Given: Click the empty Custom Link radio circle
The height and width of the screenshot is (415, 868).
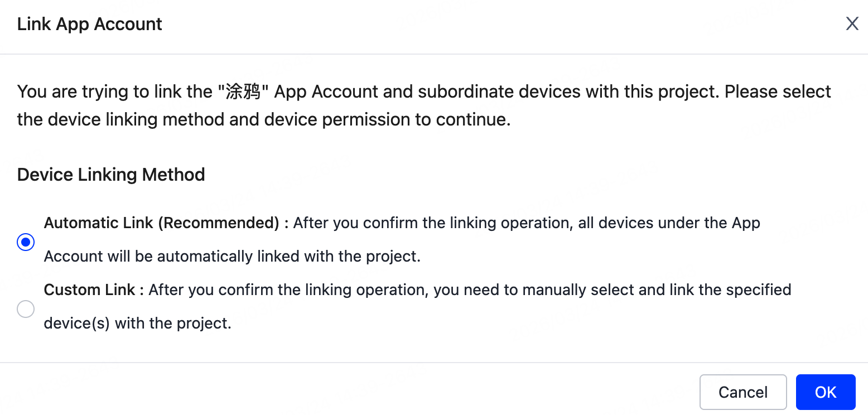Looking at the screenshot, I should (26, 308).
